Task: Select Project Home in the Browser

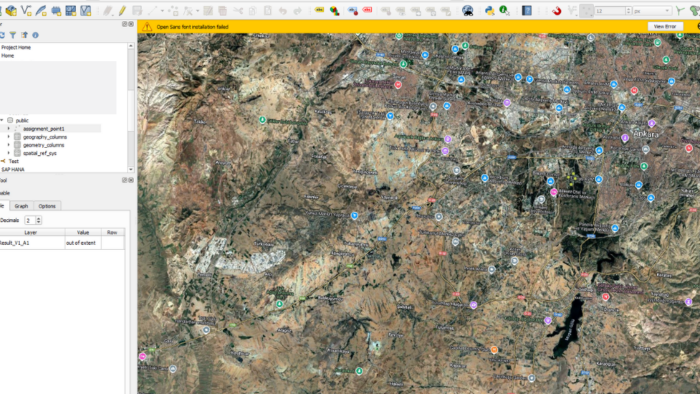Action: [16, 47]
